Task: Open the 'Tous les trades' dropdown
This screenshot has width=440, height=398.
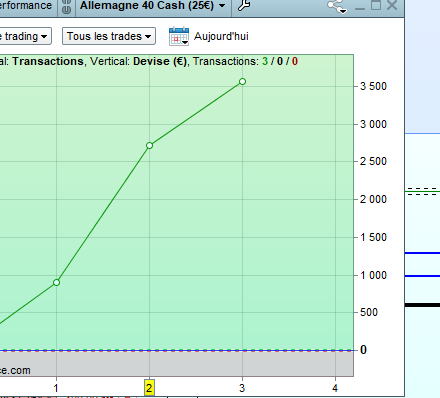Action: pyautogui.click(x=109, y=36)
